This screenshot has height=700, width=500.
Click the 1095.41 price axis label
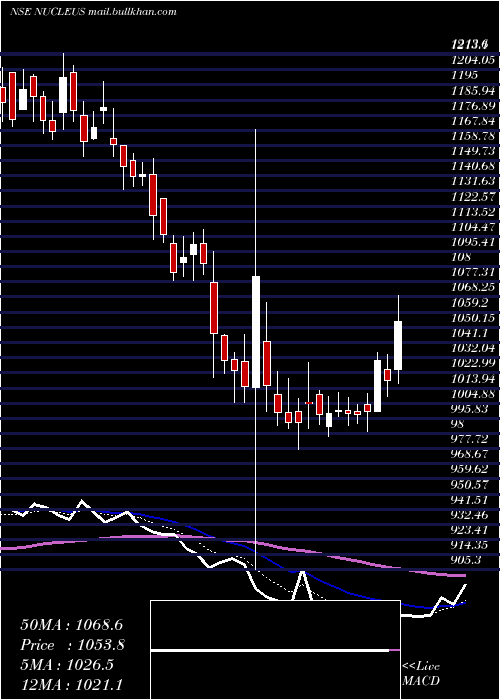[x=473, y=242]
